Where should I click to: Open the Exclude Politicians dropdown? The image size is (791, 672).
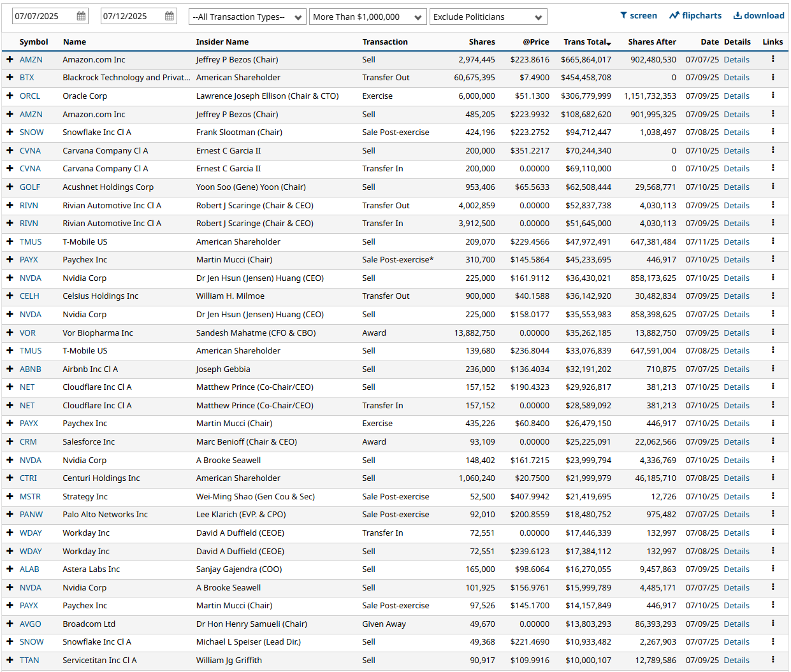(x=488, y=17)
